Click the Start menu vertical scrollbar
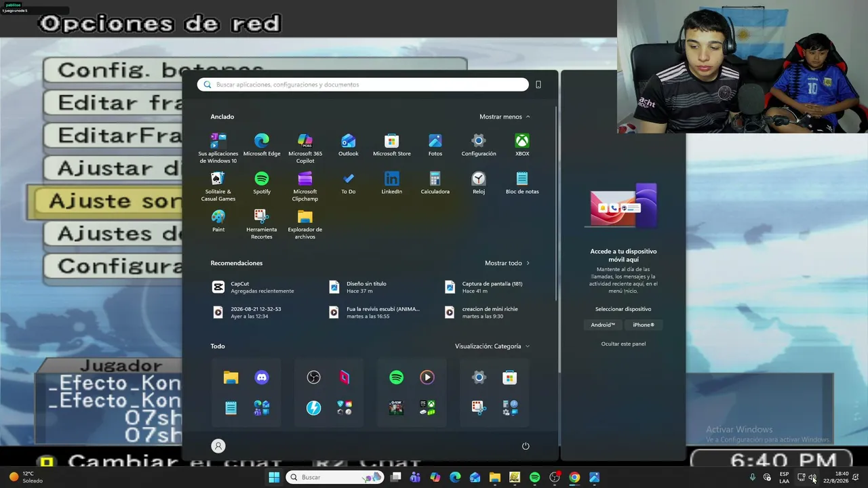Screen dimensions: 868x488 click(x=557, y=203)
